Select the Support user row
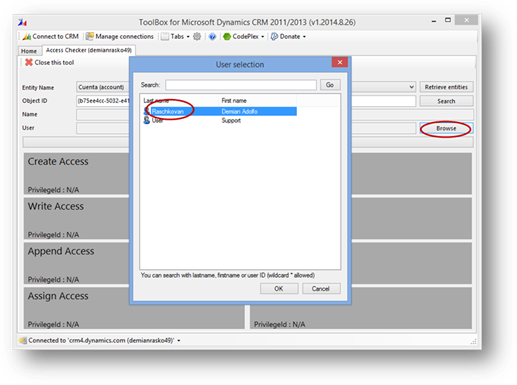This screenshot has height=385, width=517. click(x=220, y=120)
